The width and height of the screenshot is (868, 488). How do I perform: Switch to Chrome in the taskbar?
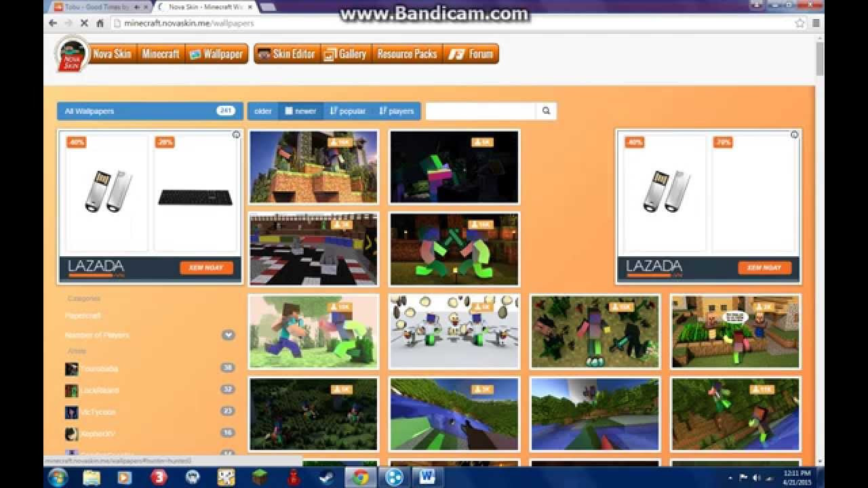pos(361,477)
